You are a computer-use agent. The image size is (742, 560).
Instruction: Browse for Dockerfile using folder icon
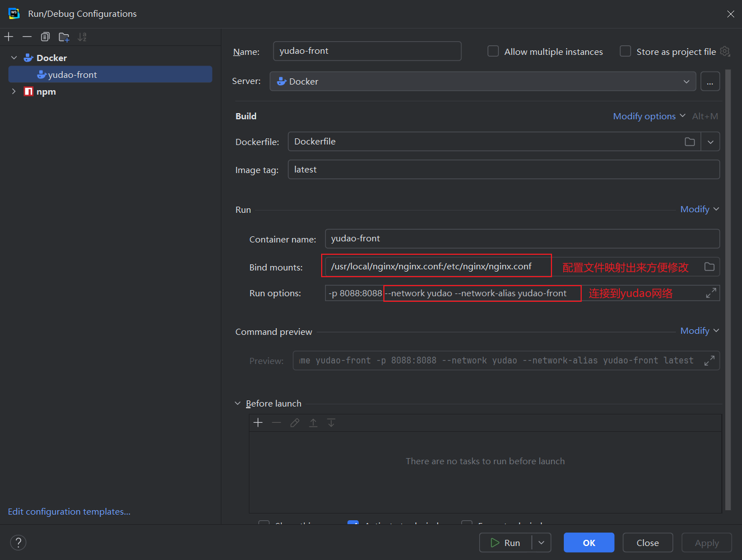click(x=690, y=142)
